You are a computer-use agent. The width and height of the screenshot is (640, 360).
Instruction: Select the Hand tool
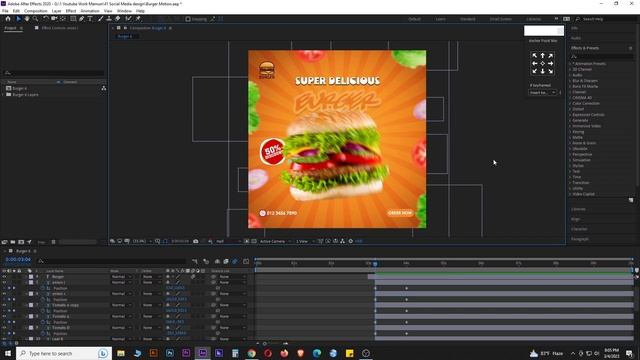27,19
